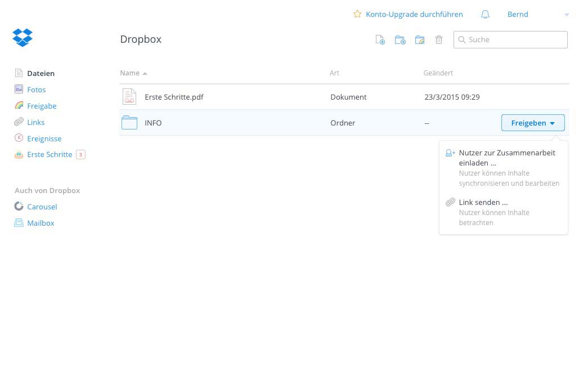Click the Erste Schritte.pdf file icon
The width and height of the screenshot is (588, 367).
[x=129, y=97]
